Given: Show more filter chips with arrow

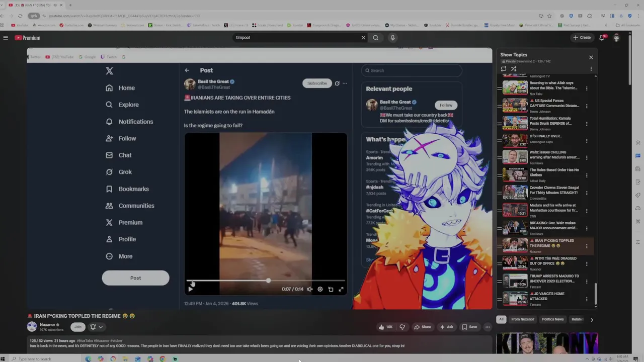Looking at the screenshot, I should click(x=592, y=319).
